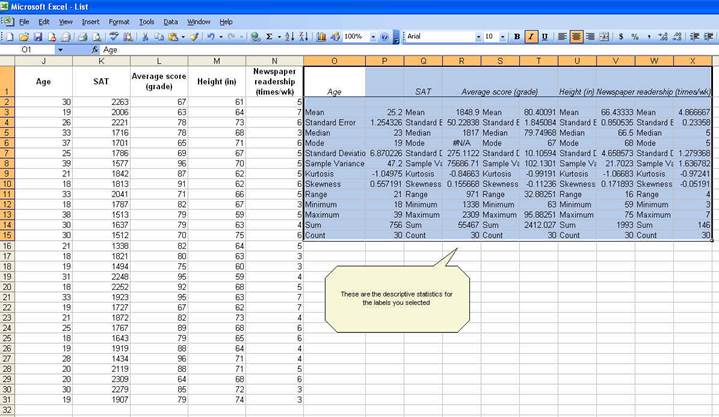Open the Name Box dropdown arrow

60,49
